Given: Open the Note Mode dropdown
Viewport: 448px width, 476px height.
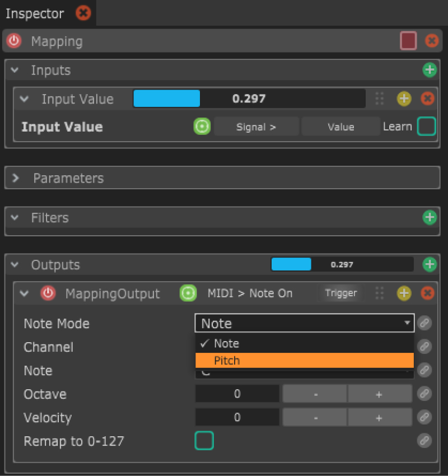Looking at the screenshot, I should 304,323.
